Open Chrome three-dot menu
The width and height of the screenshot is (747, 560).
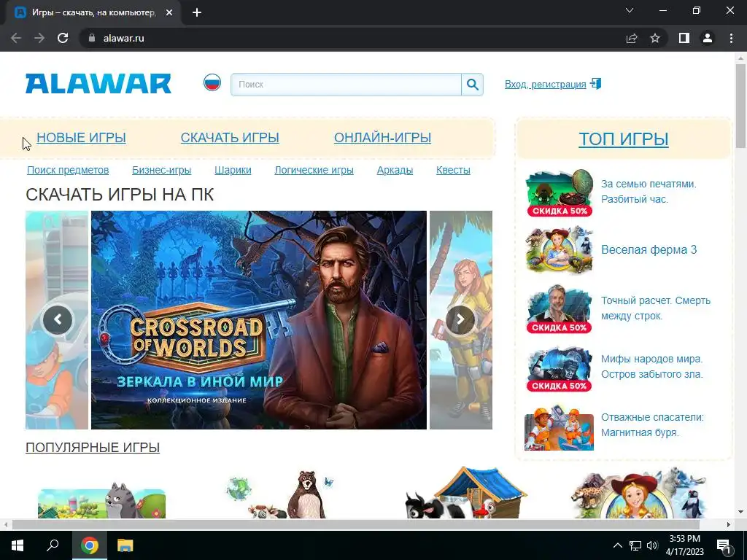pyautogui.click(x=731, y=38)
